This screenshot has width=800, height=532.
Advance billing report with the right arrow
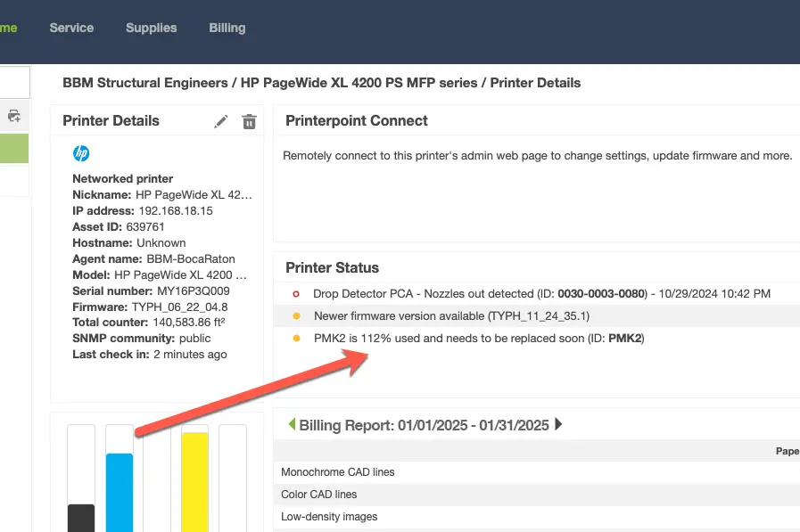pyautogui.click(x=559, y=425)
